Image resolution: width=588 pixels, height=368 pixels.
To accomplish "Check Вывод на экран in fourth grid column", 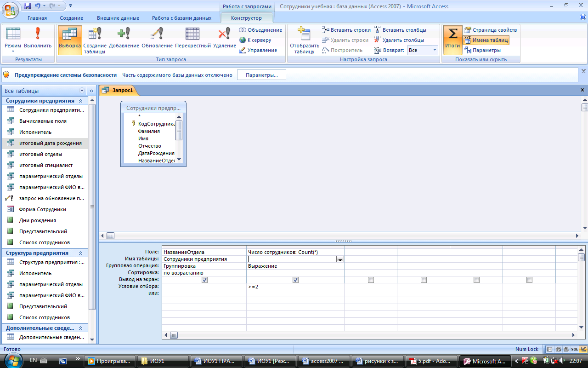I will [x=424, y=280].
